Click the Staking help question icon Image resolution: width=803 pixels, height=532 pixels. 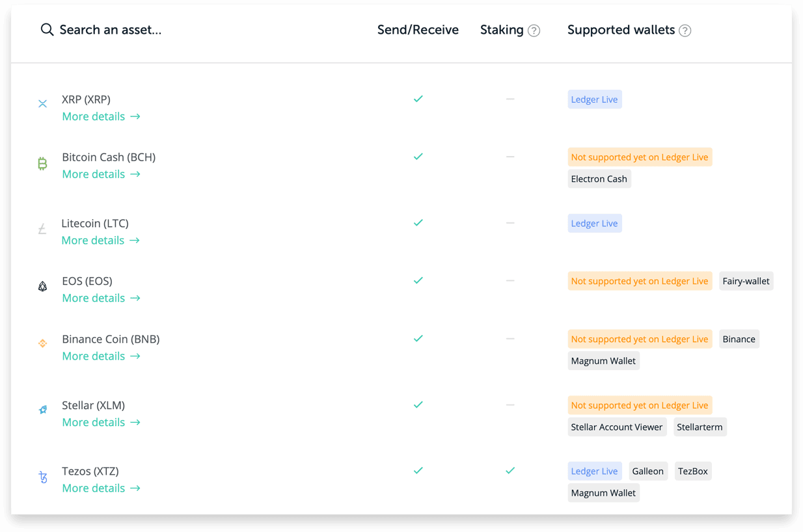(x=534, y=31)
